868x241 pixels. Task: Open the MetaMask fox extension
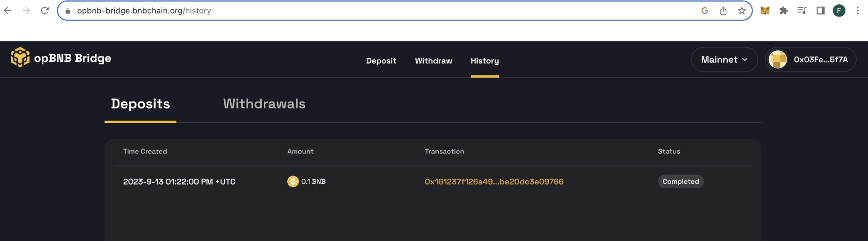click(765, 11)
